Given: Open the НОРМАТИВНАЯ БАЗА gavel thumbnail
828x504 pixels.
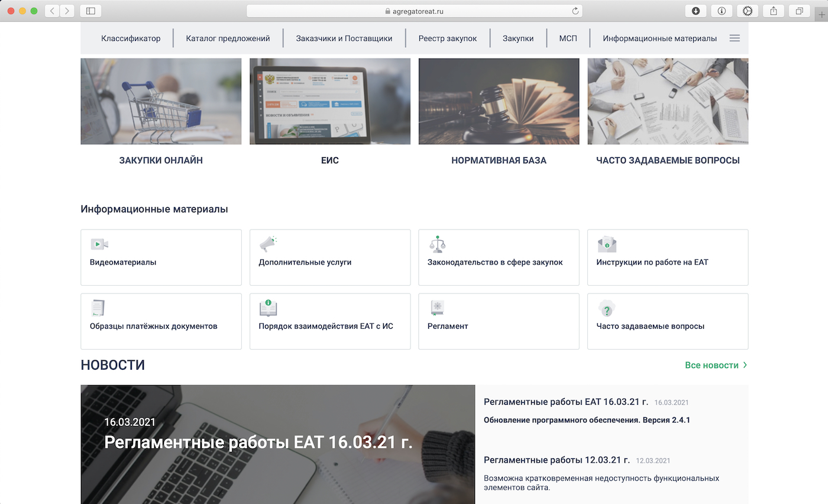Looking at the screenshot, I should (499, 101).
